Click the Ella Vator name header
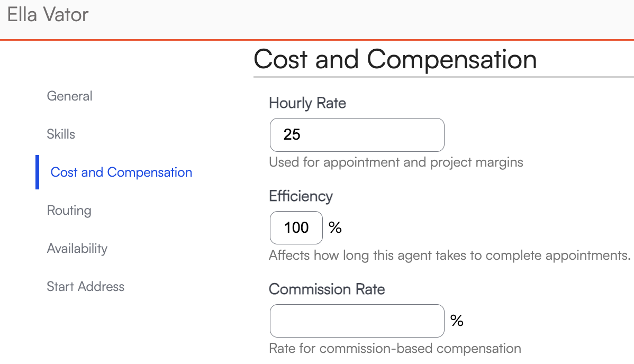The width and height of the screenshot is (634, 364). coord(48,15)
